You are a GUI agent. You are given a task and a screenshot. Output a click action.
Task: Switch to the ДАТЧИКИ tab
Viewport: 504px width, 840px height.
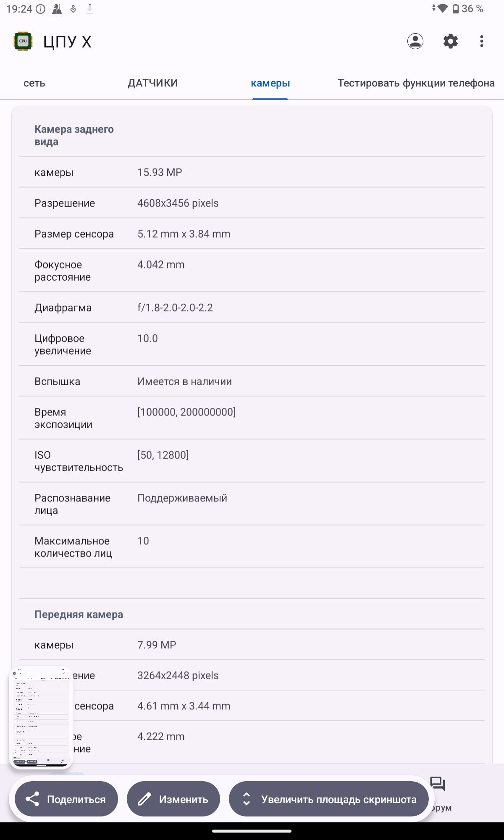tap(153, 83)
